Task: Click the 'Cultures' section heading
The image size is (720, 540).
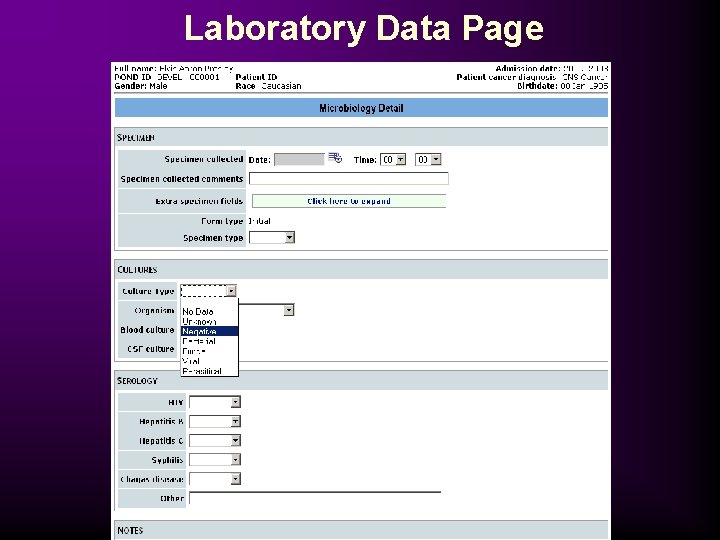Action: pos(137,270)
